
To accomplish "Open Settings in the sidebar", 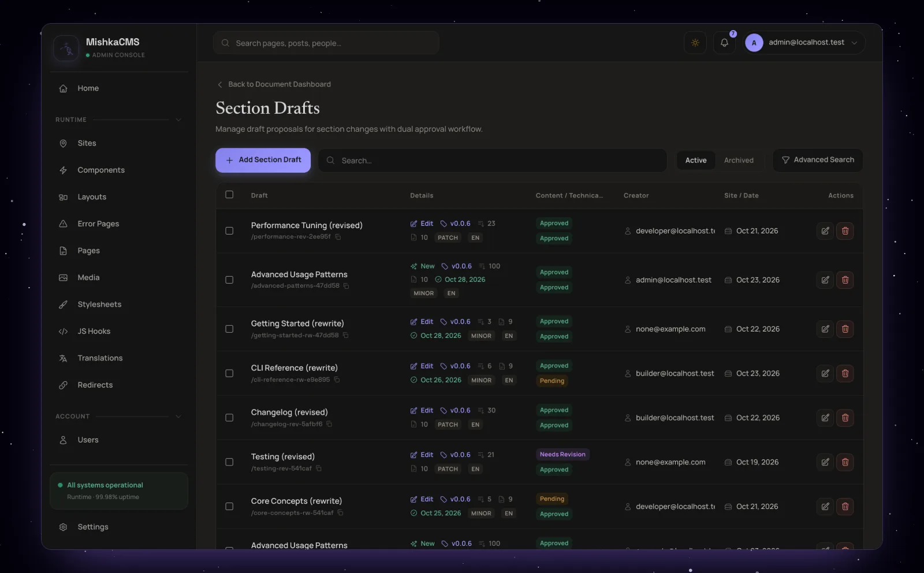I will pyautogui.click(x=119, y=527).
